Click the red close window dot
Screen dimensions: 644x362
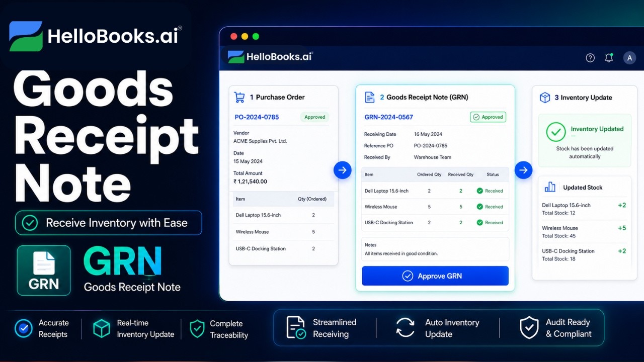pos(233,37)
